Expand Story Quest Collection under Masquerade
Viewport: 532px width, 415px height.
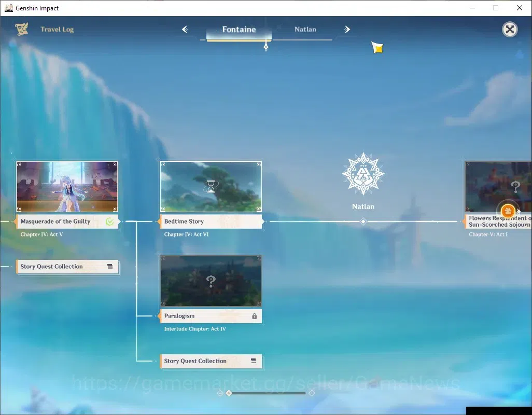point(67,267)
